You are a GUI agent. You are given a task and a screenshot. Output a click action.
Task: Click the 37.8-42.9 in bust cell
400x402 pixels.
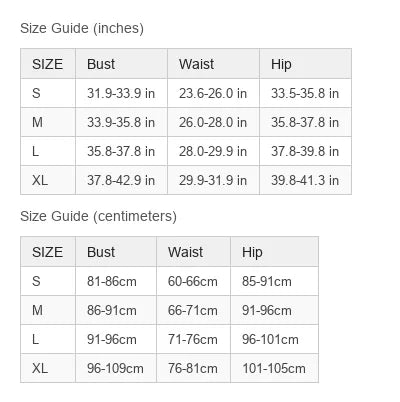point(121,180)
